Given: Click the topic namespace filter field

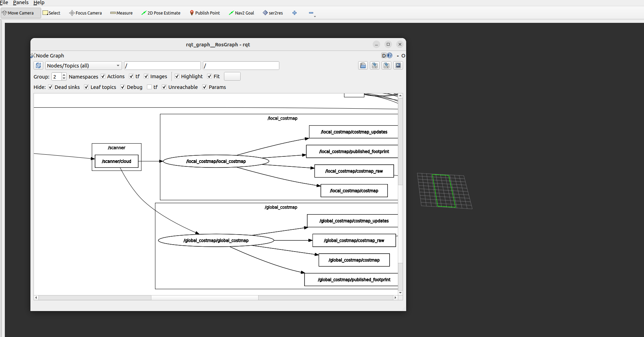Looking at the screenshot, I should (241, 65).
